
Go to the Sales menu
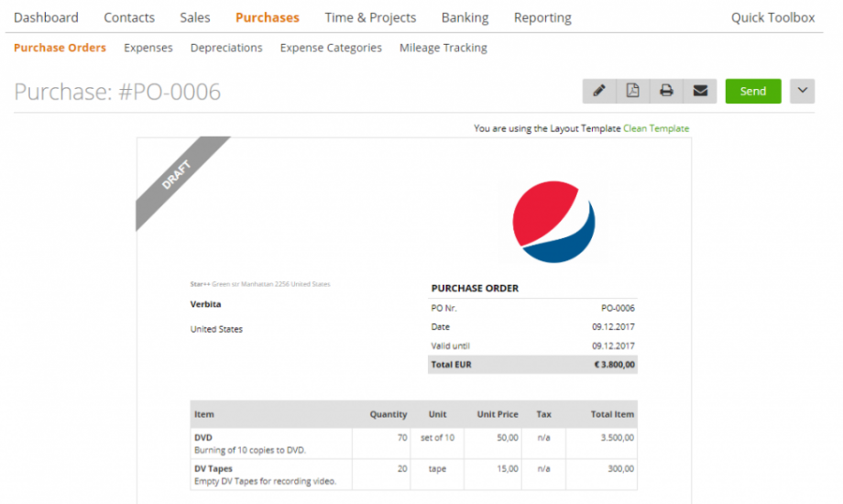click(x=194, y=17)
